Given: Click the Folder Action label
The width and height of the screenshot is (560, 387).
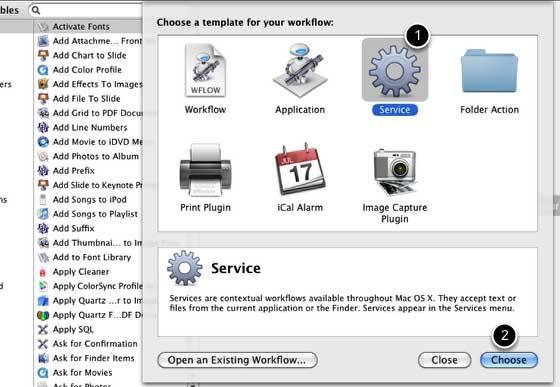Looking at the screenshot, I should click(489, 110).
